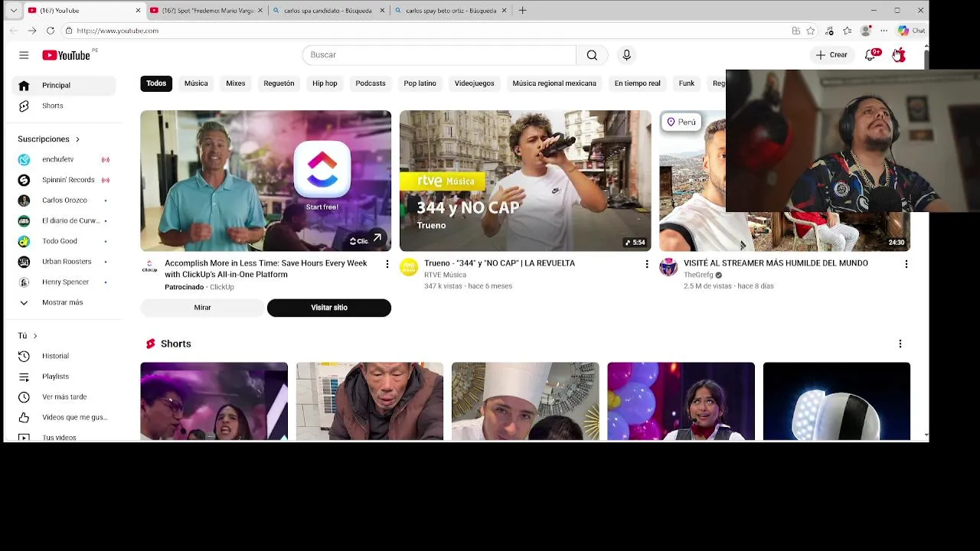Expand the Suscripciones section arrow

tap(77, 139)
